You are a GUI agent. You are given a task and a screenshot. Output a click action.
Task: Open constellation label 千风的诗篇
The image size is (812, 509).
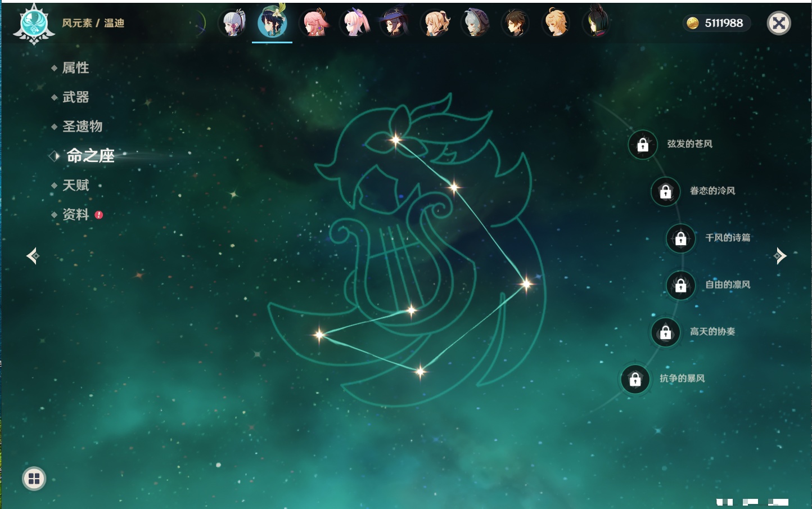(728, 237)
